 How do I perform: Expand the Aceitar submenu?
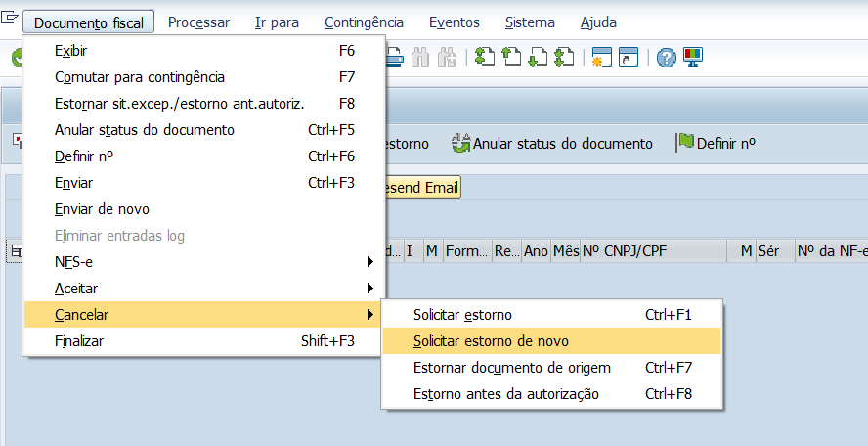coord(203,289)
